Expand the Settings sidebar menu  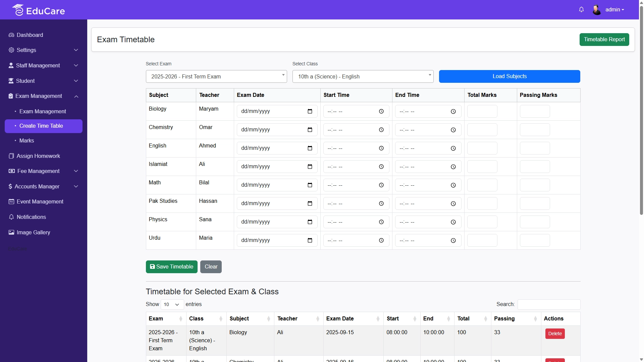[x=44, y=50]
